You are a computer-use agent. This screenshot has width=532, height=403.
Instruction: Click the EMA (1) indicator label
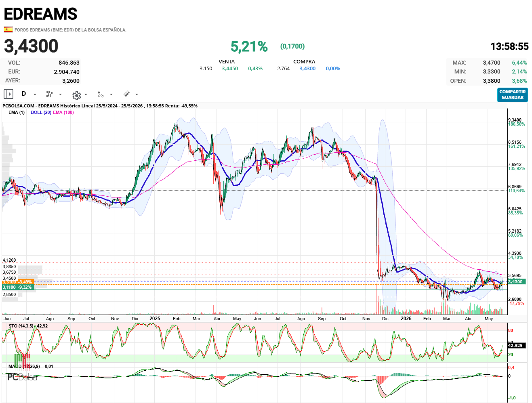click(x=17, y=112)
